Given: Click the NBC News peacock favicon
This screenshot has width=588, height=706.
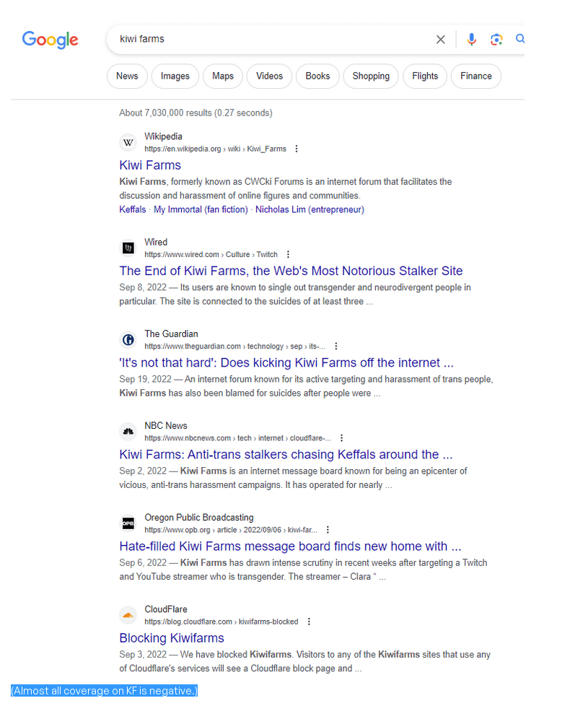Looking at the screenshot, I should click(x=128, y=432).
